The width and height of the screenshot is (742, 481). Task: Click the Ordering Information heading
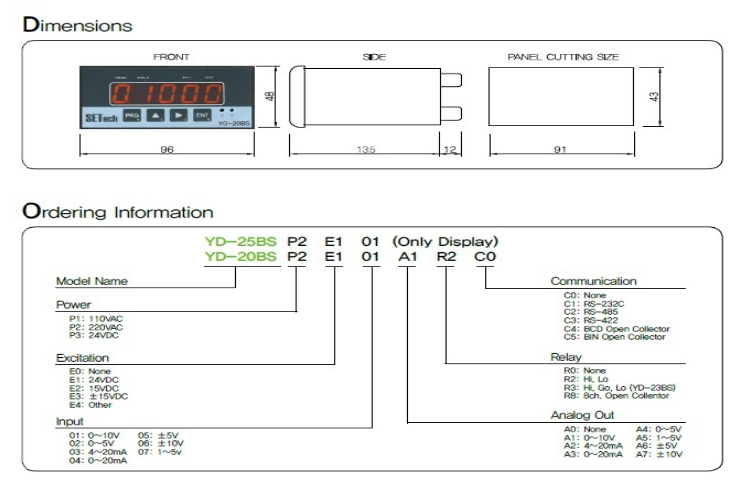click(x=117, y=212)
